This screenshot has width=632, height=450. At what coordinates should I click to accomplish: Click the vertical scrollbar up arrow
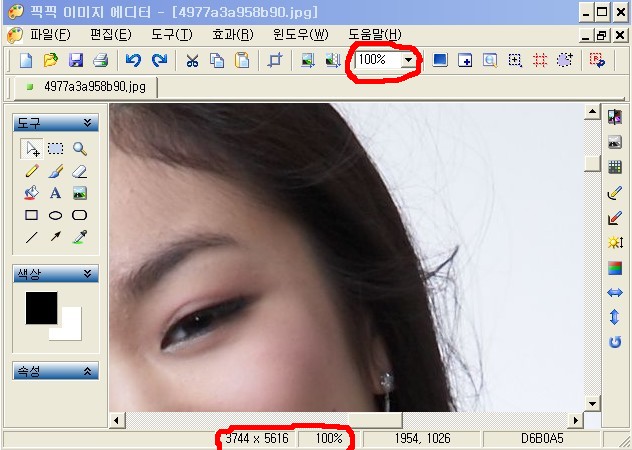(592, 112)
